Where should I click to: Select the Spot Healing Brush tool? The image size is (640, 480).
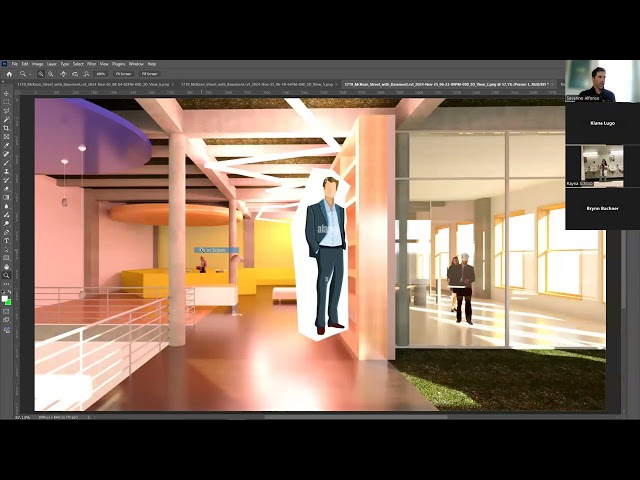(7, 154)
